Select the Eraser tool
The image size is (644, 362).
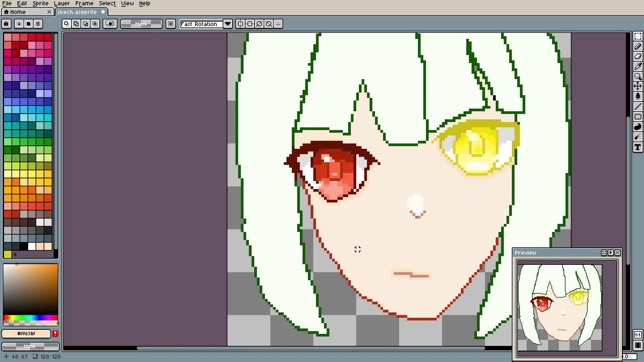(x=638, y=56)
